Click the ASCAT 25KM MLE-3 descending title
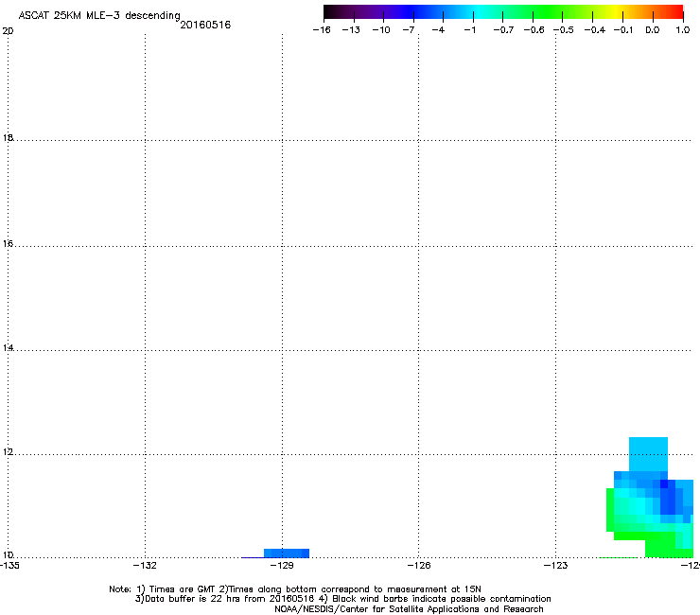The image size is (700, 615). 99,16
